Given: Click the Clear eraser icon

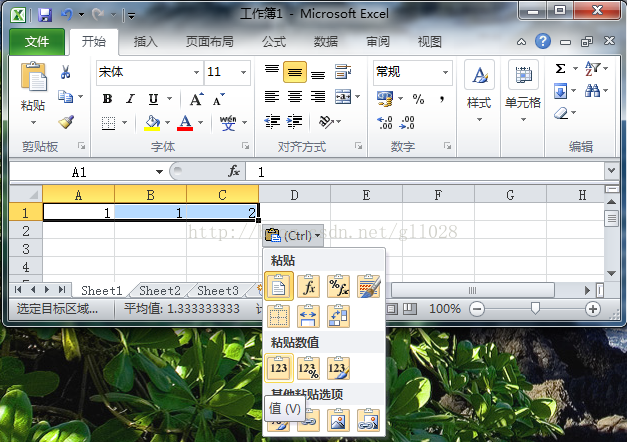Looking at the screenshot, I should (561, 113).
